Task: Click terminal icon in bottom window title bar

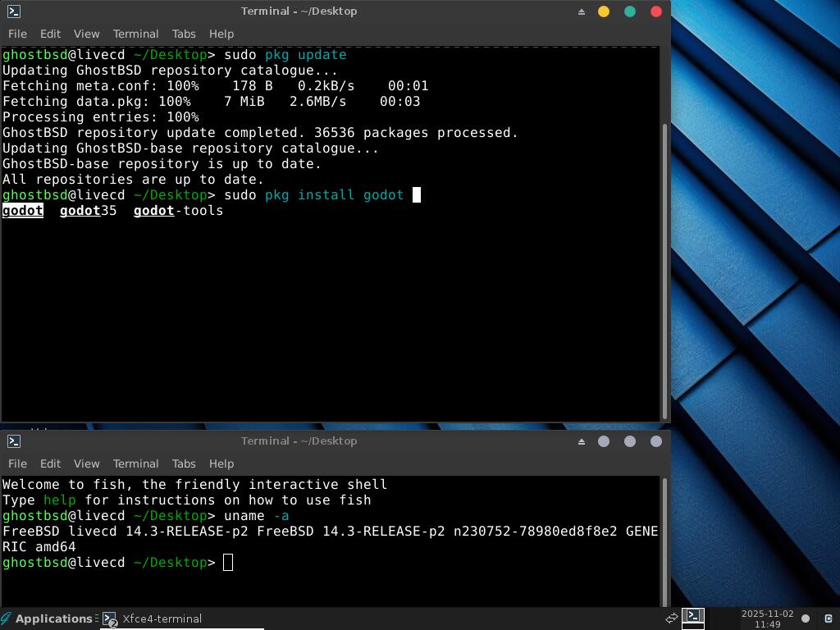Action: (x=14, y=441)
